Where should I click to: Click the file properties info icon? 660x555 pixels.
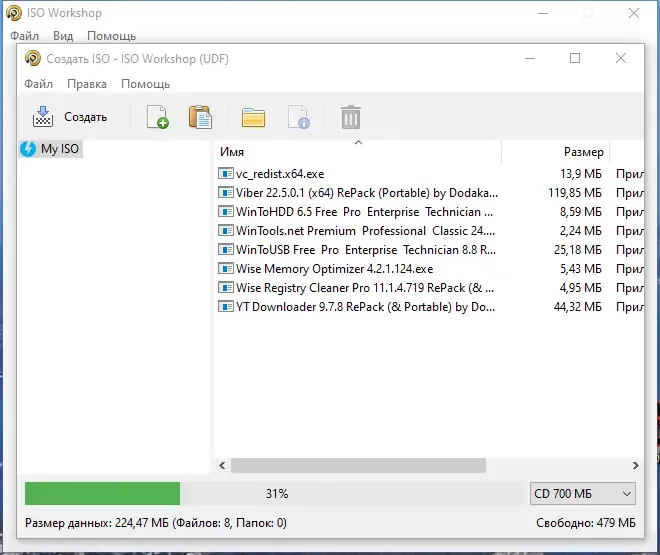tap(299, 117)
